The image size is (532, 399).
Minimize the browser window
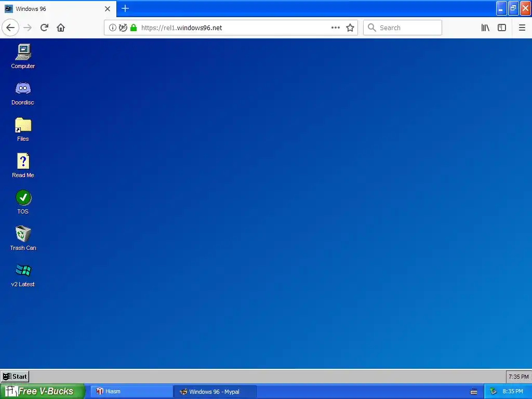point(501,8)
